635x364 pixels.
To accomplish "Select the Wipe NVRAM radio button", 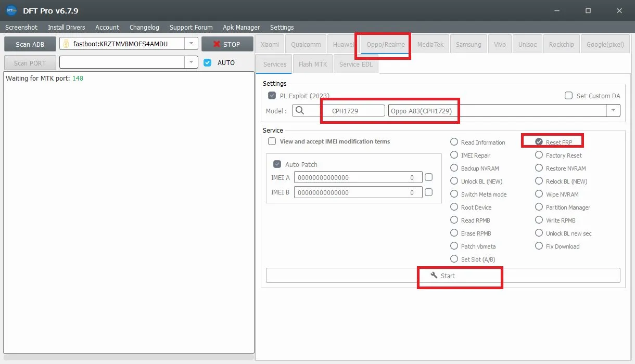I will click(x=539, y=194).
